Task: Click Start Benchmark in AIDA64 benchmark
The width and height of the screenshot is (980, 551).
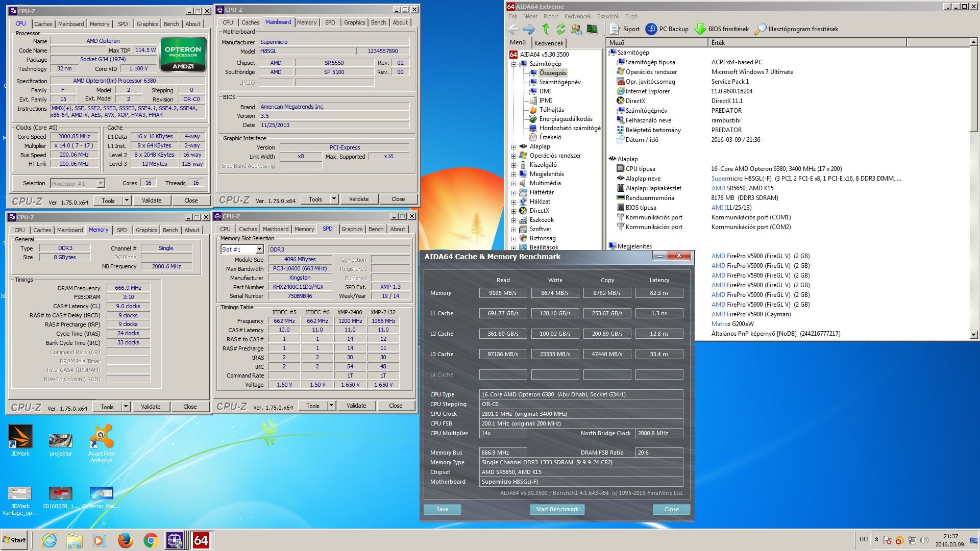Action: [557, 509]
